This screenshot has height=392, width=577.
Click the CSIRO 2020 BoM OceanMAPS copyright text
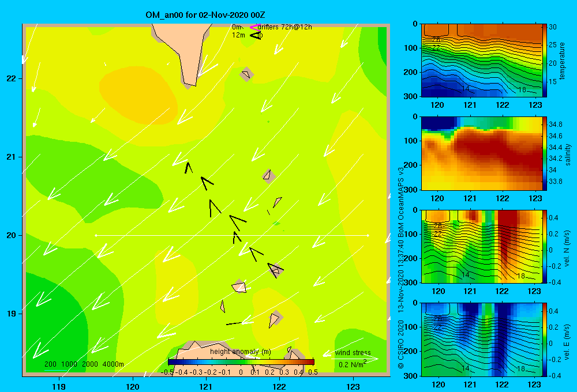[x=401, y=267]
